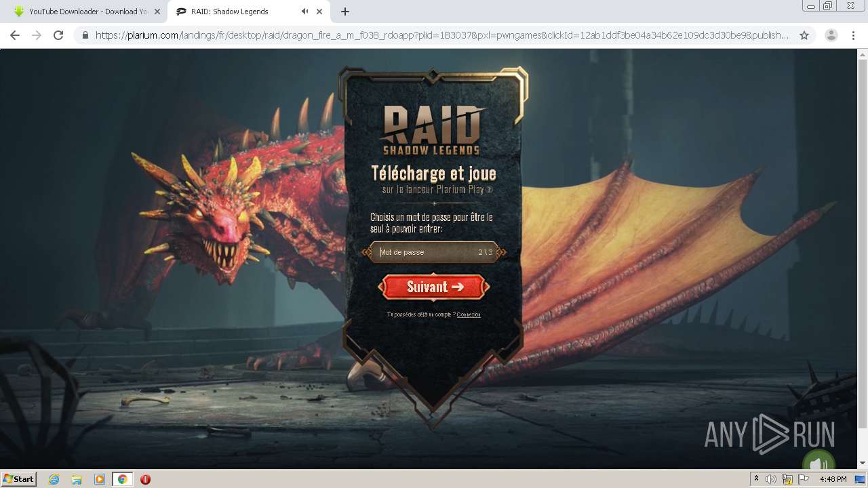The width and height of the screenshot is (868, 488).
Task: Switch to Chrome taskbar icon
Action: click(x=122, y=479)
